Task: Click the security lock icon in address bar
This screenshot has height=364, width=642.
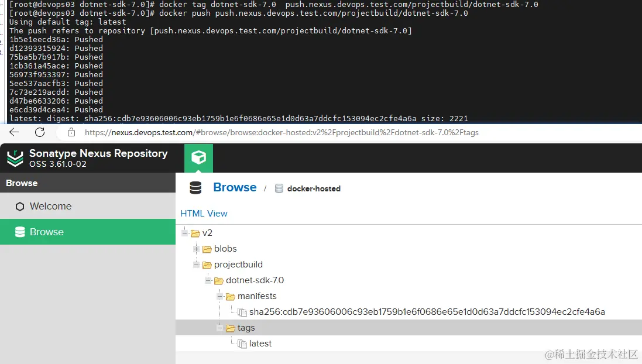Action: 71,132
